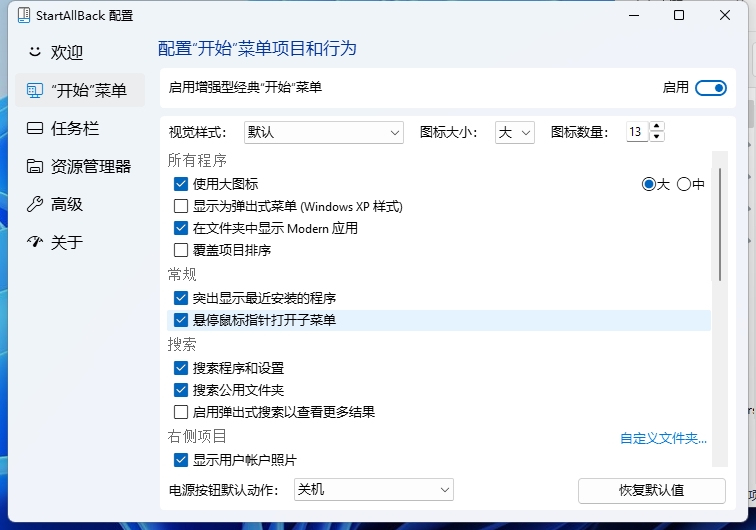Maximize the StartAllBack window
The width and height of the screenshot is (756, 530).
click(x=679, y=15)
